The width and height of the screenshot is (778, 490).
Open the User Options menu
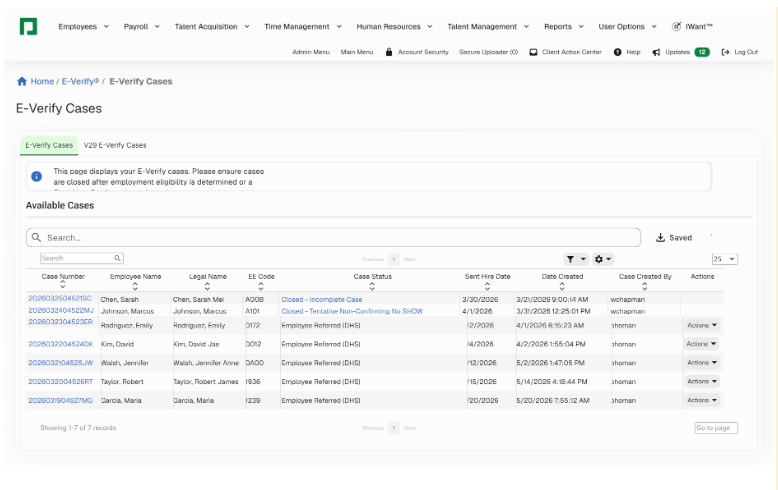click(628, 26)
